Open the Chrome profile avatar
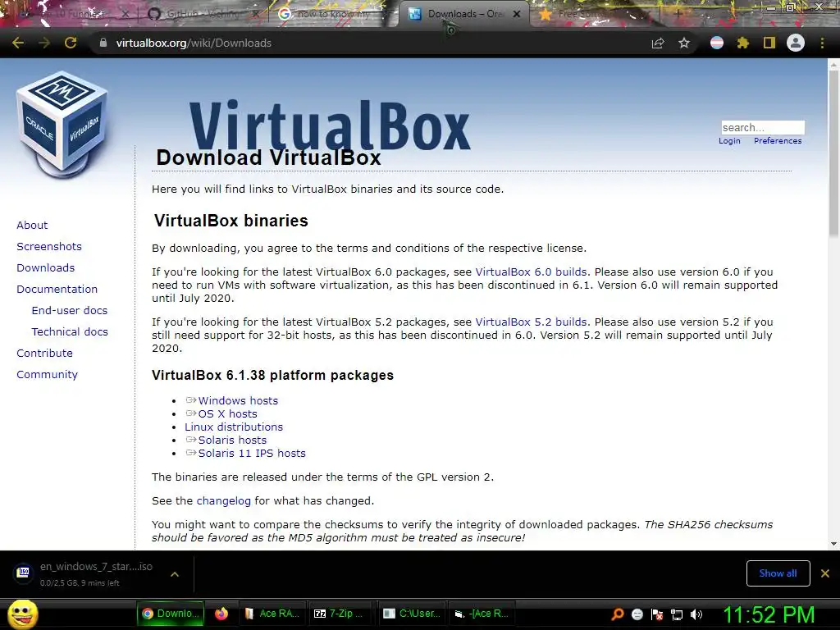Viewport: 840px width, 630px height. tap(796, 43)
